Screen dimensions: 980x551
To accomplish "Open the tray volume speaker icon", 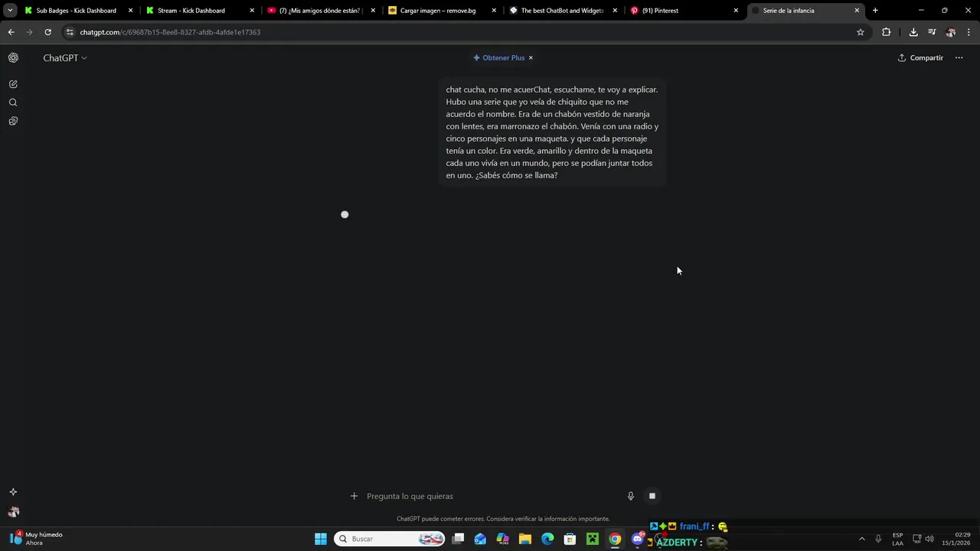I will click(x=929, y=539).
